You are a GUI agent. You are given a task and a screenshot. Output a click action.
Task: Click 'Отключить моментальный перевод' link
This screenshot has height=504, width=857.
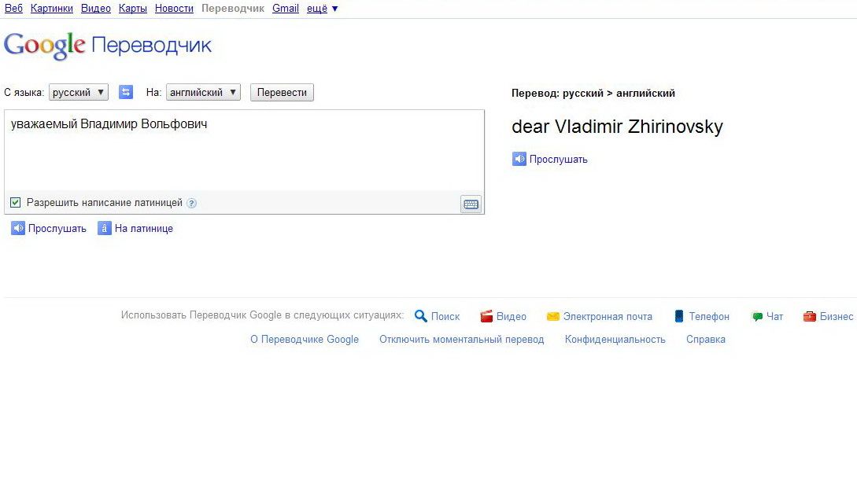[x=461, y=340]
